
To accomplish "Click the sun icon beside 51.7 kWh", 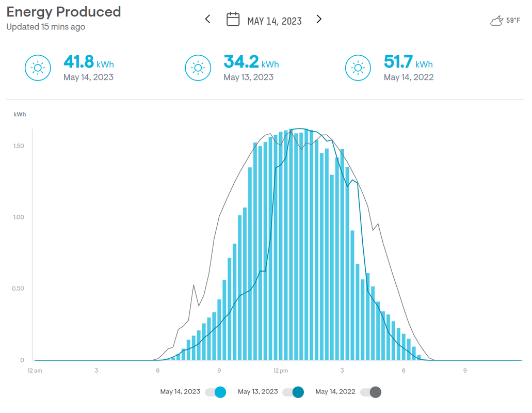I will tap(358, 68).
